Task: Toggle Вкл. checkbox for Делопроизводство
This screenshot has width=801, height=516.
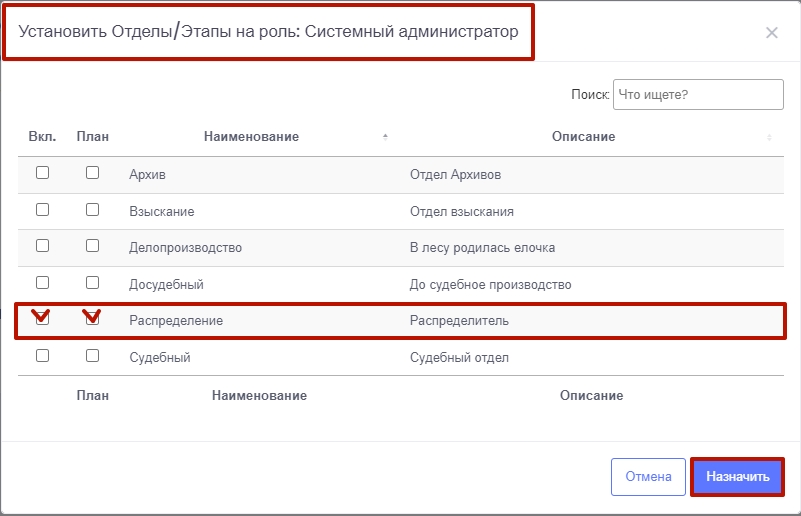Action: (42, 246)
